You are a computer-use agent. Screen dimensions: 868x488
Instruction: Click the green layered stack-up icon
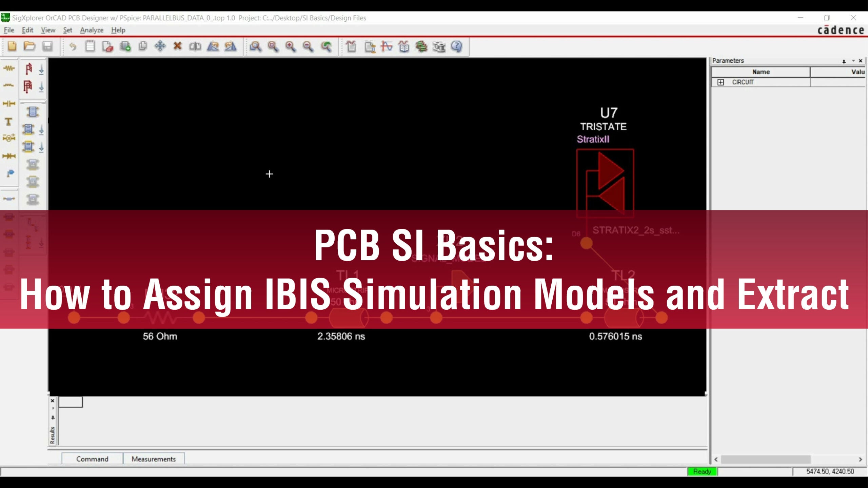point(421,46)
